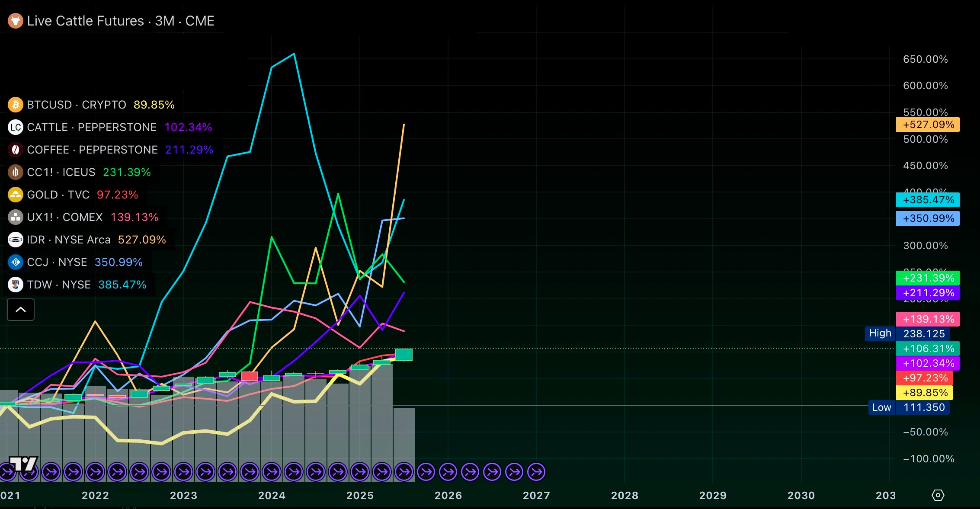Click the +527.09% orange price label
Screen dimensions: 980x509
tap(928, 125)
